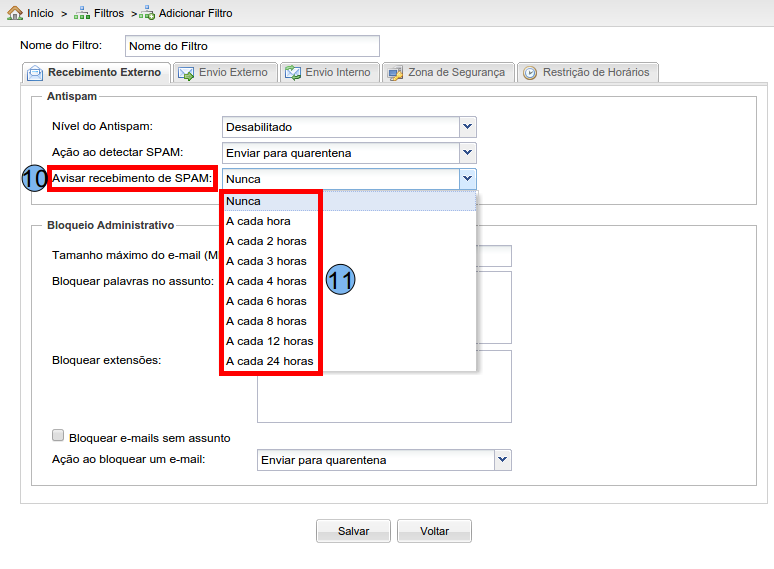Click the Recebimento Externo tab icon

35,73
